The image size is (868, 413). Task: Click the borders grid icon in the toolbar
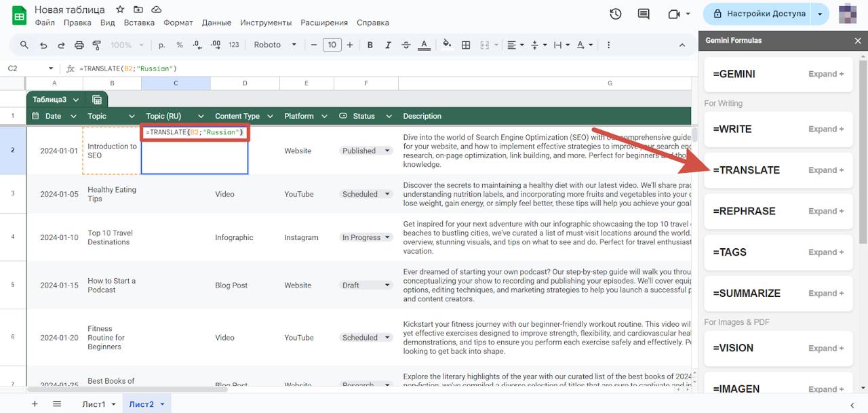466,45
